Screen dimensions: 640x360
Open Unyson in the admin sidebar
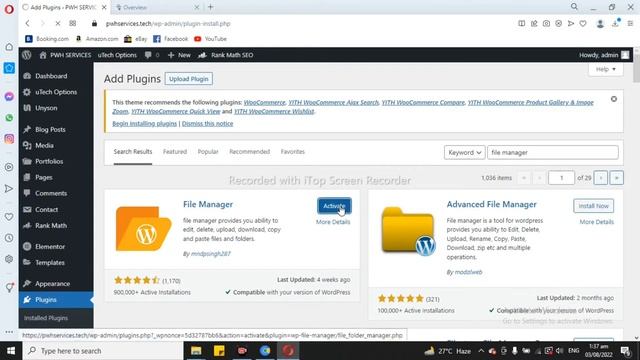click(x=56, y=108)
